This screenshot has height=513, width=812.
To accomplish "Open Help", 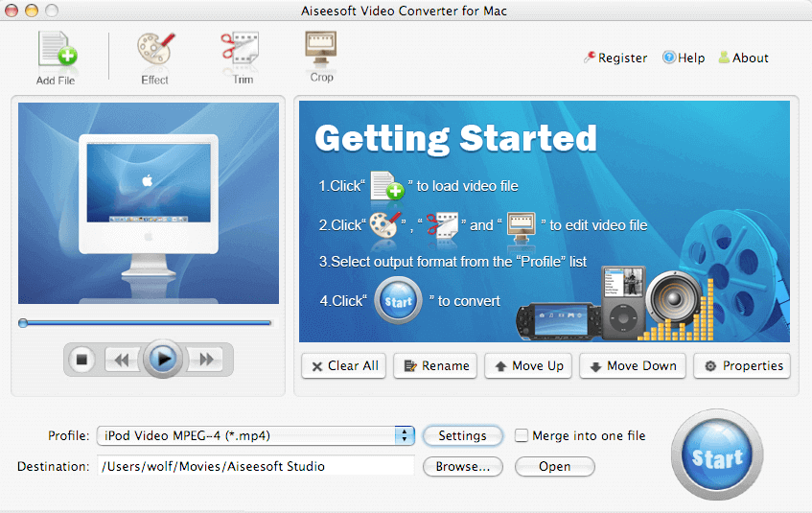I will click(x=684, y=58).
